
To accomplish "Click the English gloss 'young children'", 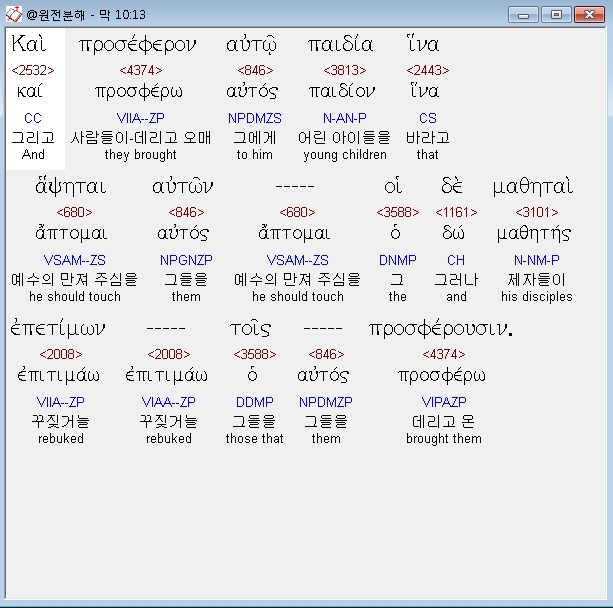I will 345,155.
